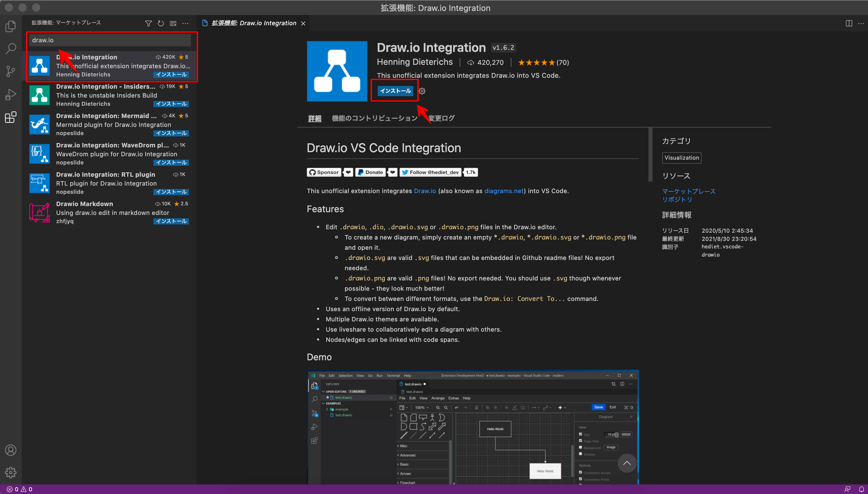
Task: Open the Extensions view icon
Action: [11, 117]
